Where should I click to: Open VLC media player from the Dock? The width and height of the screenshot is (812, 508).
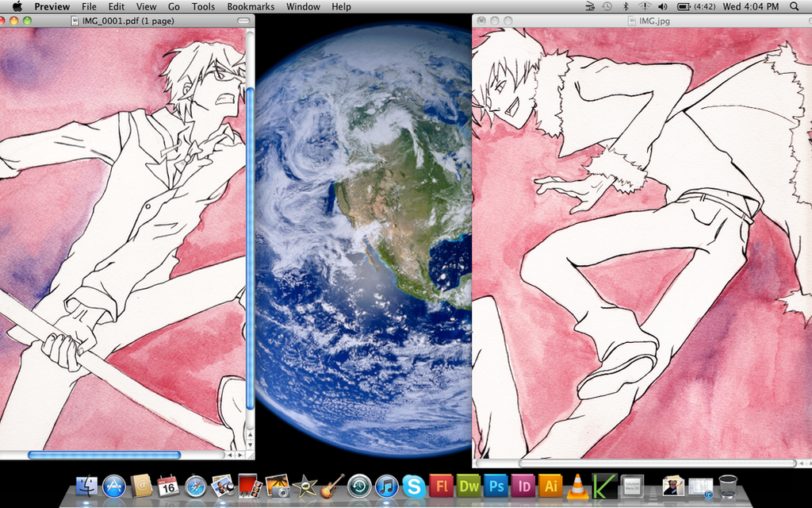pyautogui.click(x=577, y=487)
